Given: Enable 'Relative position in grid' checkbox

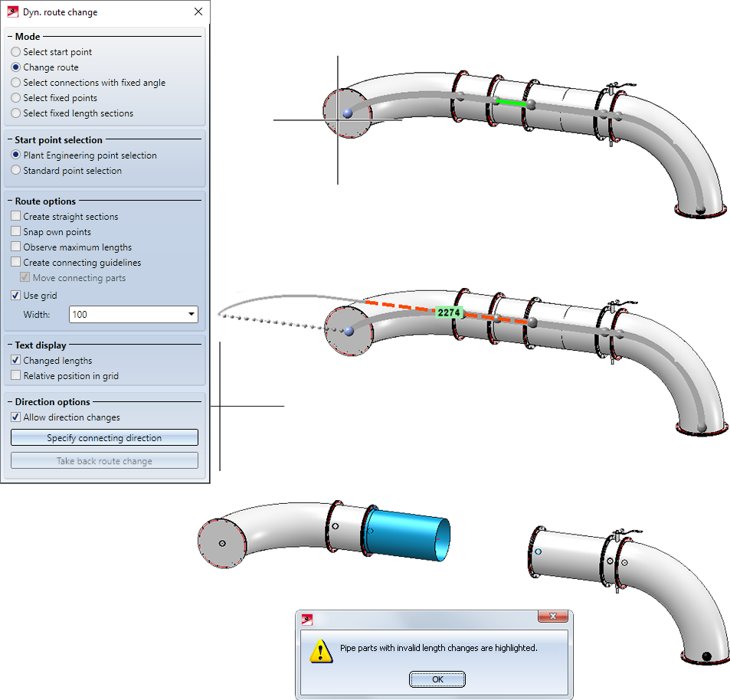Looking at the screenshot, I should (x=16, y=375).
